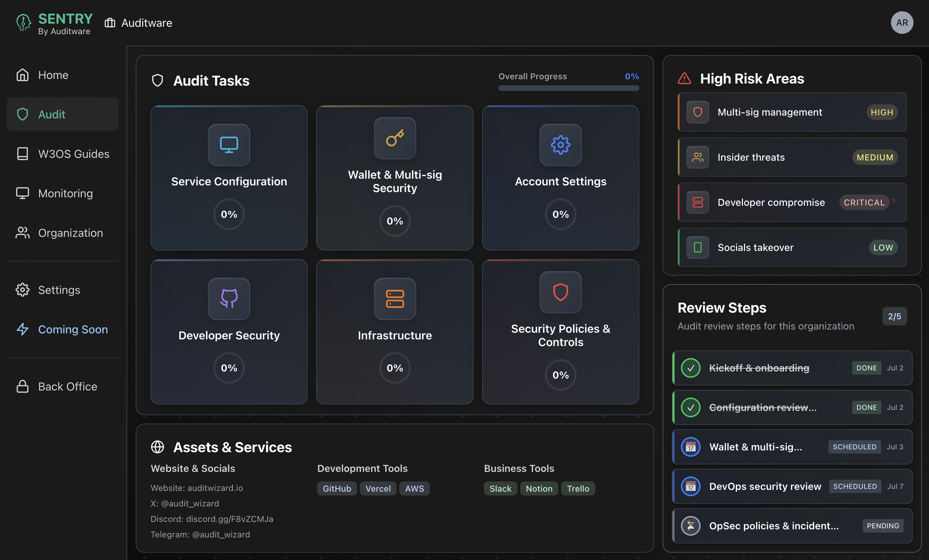Click the PENDING status badge
929x560 pixels.
pos(882,526)
